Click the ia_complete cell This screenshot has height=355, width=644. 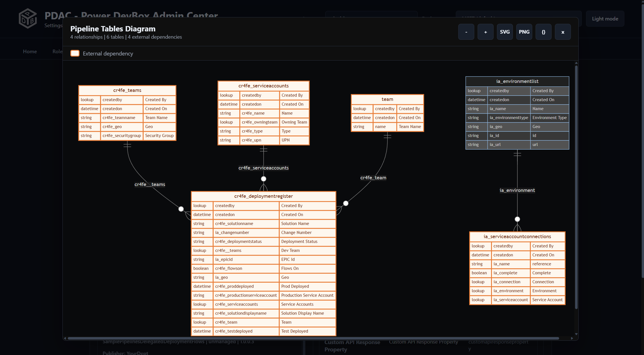click(x=511, y=273)
